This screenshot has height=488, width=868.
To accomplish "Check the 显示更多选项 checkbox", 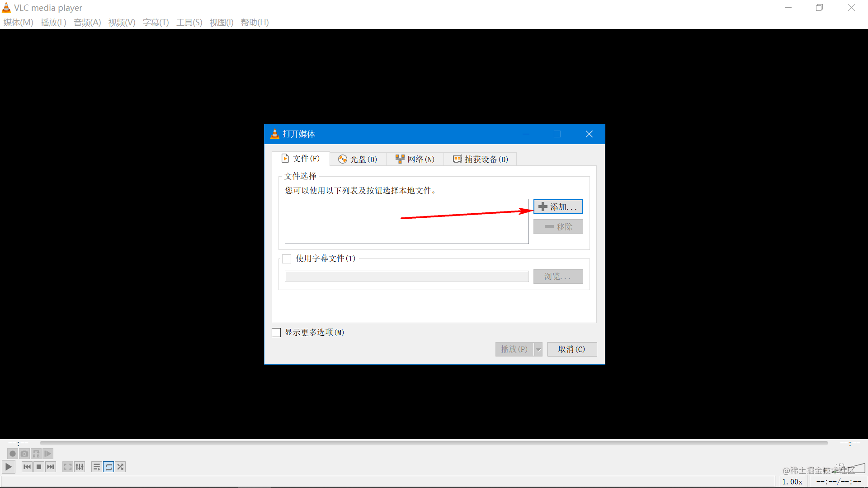I will [x=276, y=333].
